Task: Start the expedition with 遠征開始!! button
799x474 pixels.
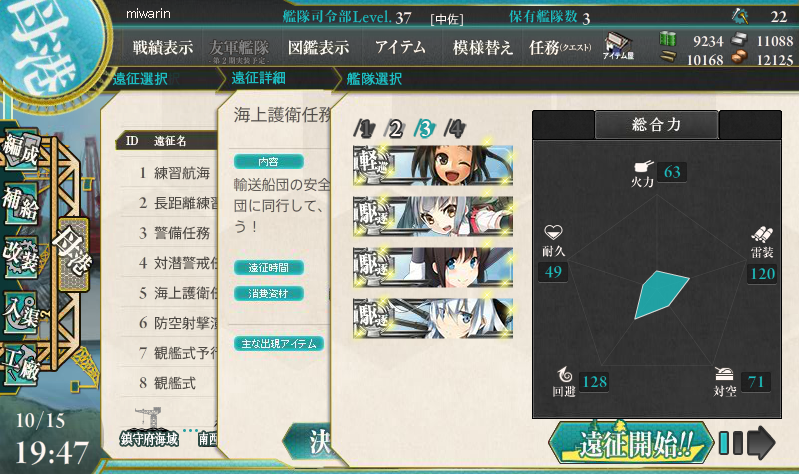Action: [x=631, y=442]
